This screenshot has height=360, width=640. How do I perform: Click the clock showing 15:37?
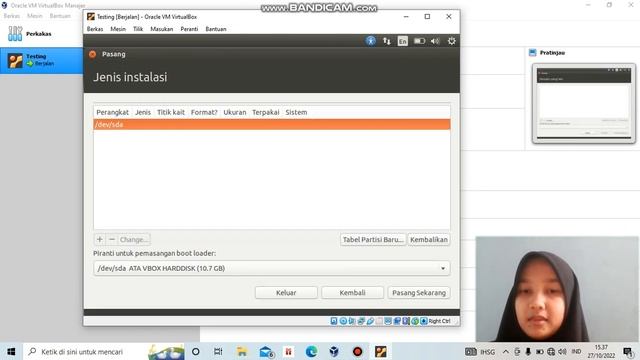click(x=601, y=351)
